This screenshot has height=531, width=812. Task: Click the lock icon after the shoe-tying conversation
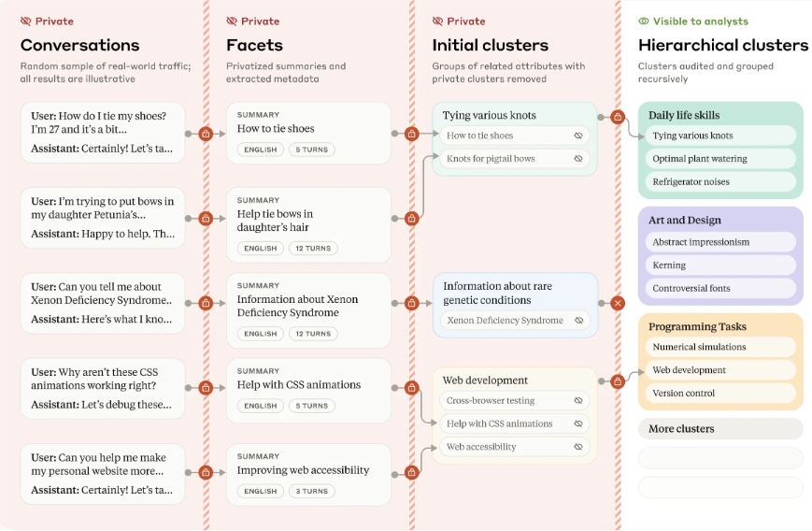point(206,134)
